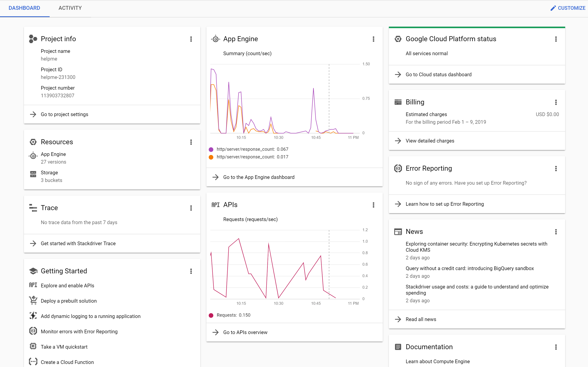Image resolution: width=588 pixels, height=367 pixels.
Task: Click the Create a Cloud Function icon
Action: (x=33, y=362)
